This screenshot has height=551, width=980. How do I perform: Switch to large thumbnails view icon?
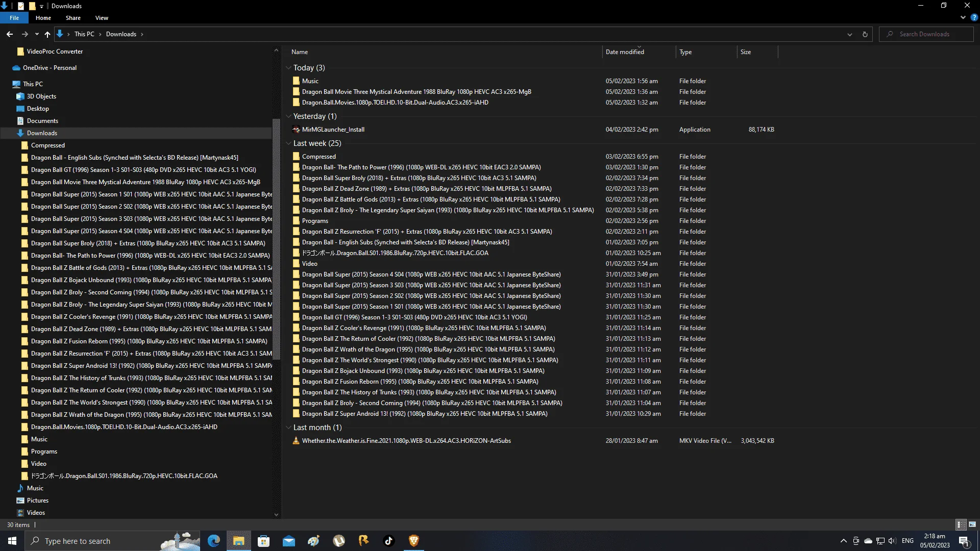pos(972,524)
